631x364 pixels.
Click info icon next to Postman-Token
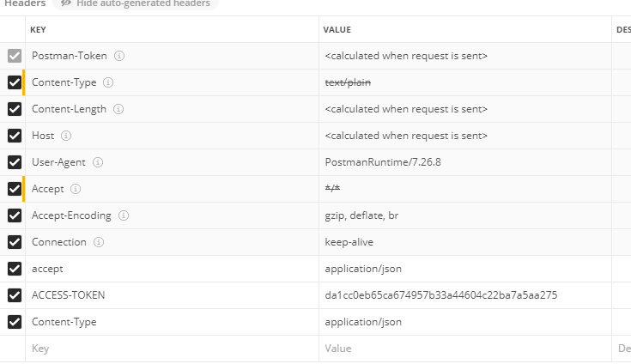119,56
